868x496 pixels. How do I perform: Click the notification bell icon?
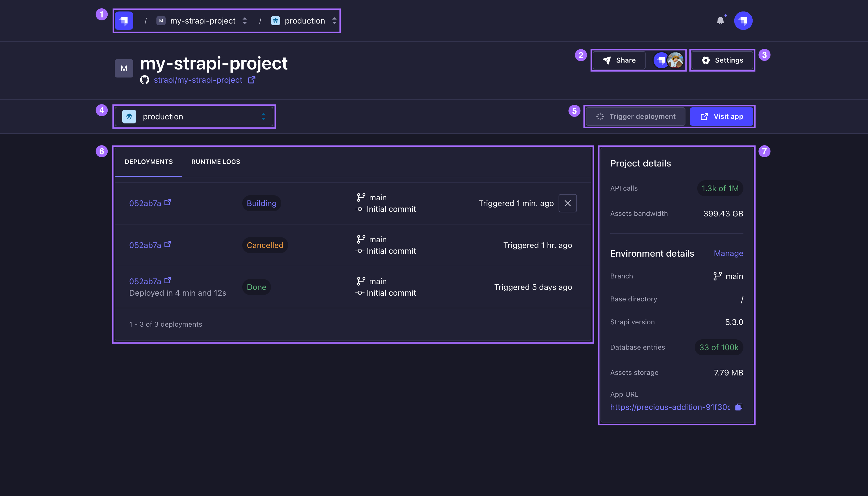pos(720,20)
